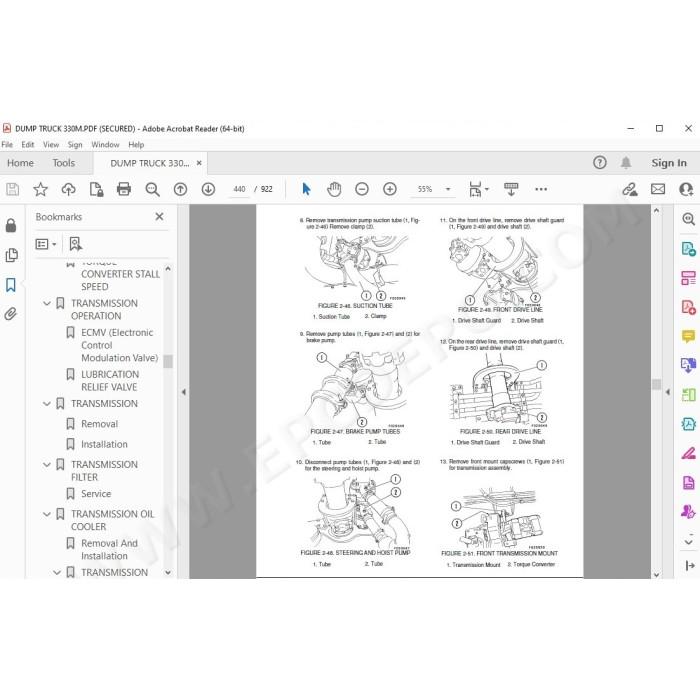Collapse TRANSMISSION FILTER bookmark
This screenshot has width=700, height=700.
click(47, 465)
